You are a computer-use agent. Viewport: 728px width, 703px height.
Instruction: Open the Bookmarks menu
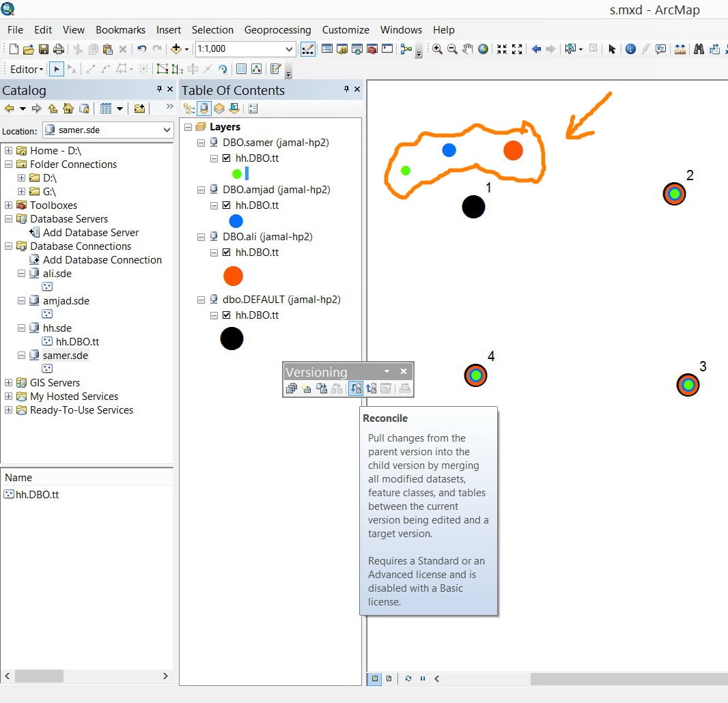[120, 30]
